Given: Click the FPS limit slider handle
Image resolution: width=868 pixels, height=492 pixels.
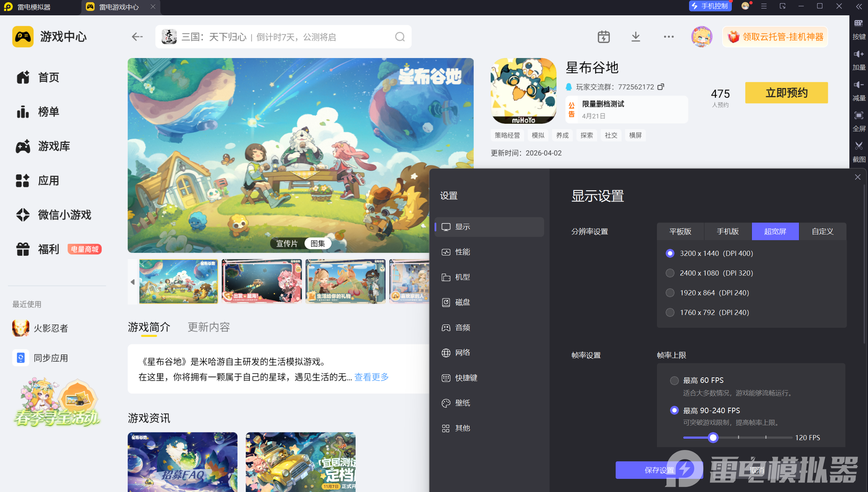Looking at the screenshot, I should (x=713, y=437).
